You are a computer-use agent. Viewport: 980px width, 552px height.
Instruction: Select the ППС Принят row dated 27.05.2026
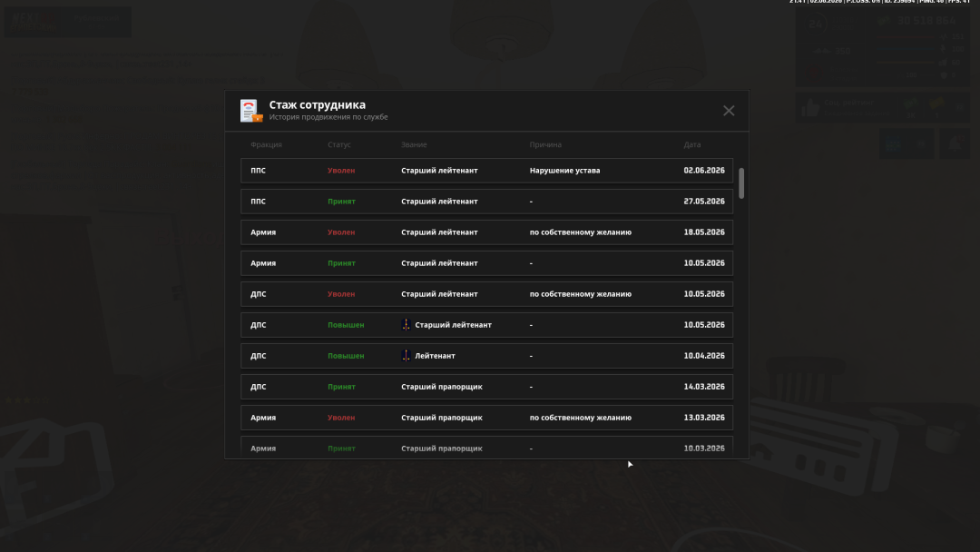487,202
